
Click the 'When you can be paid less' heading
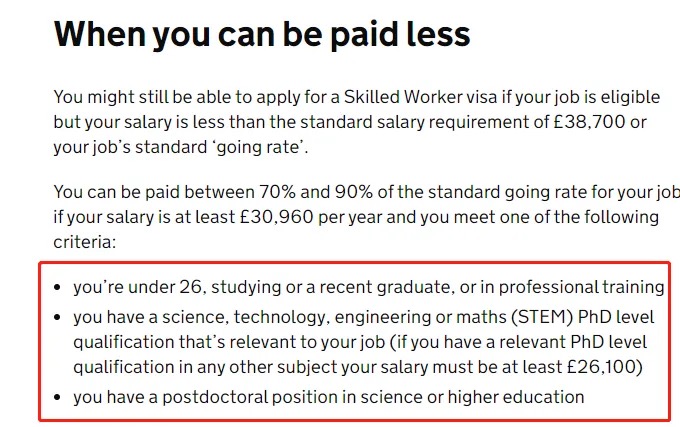point(262,35)
